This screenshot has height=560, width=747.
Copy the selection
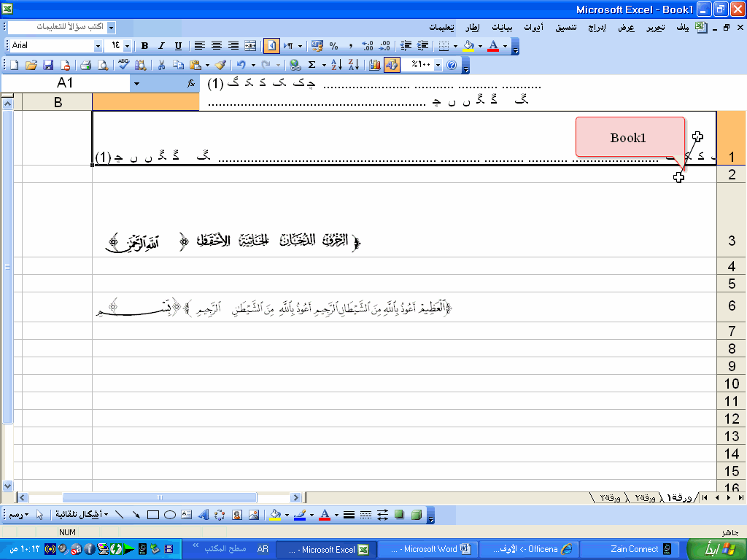(x=178, y=65)
